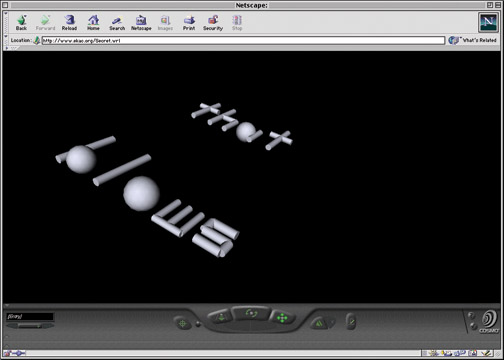
Task: Select the Cosmo Tilt rotate button
Action: [251, 313]
